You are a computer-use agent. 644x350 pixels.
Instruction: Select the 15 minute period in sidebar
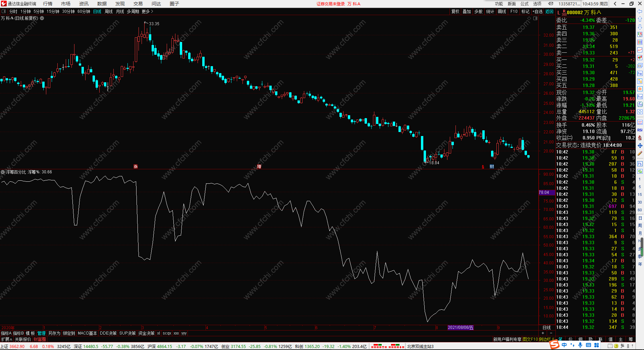pyautogui.click(x=640, y=194)
